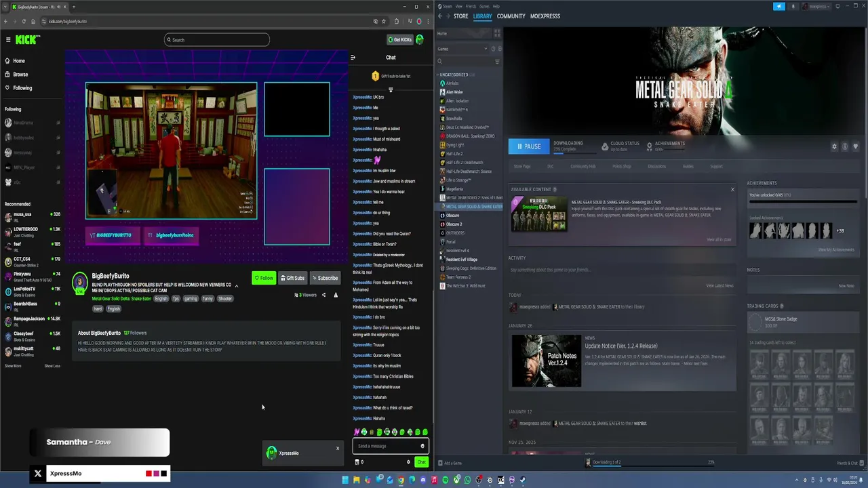Open the moexpresss account dropdown
This screenshot has height=488, width=868.
(x=817, y=6)
